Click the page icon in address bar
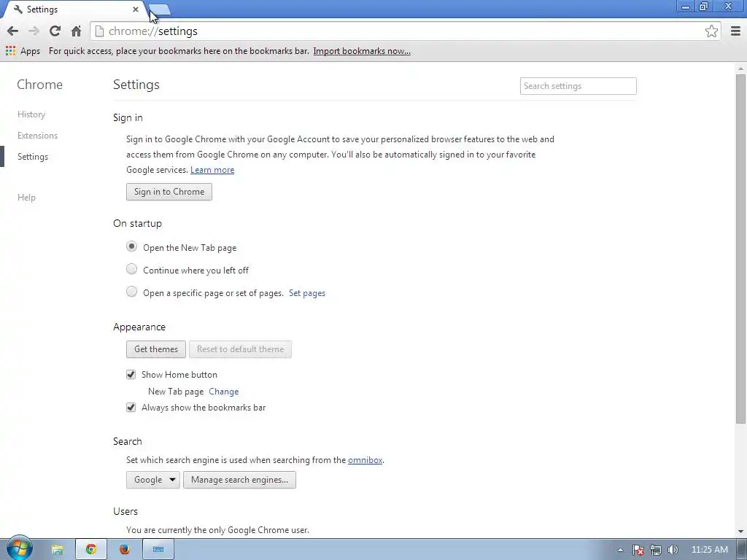The image size is (747, 560). coord(99,31)
